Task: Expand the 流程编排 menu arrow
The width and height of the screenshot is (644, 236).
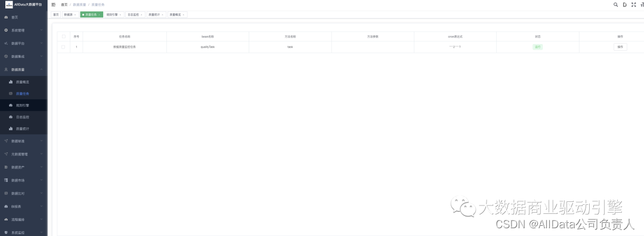Action: pyautogui.click(x=42, y=219)
